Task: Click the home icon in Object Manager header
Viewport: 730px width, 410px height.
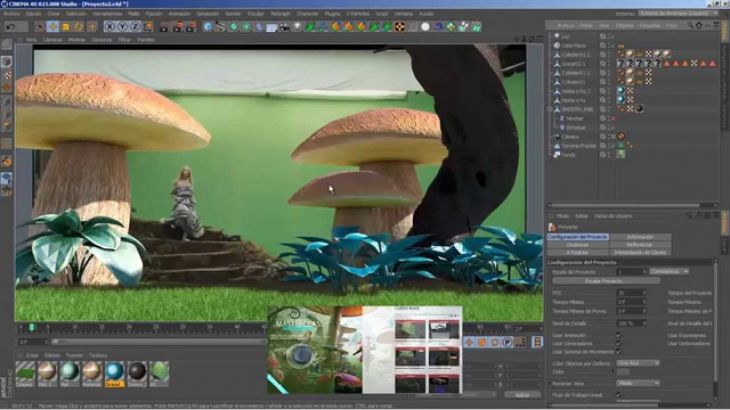Action: pyautogui.click(x=699, y=26)
